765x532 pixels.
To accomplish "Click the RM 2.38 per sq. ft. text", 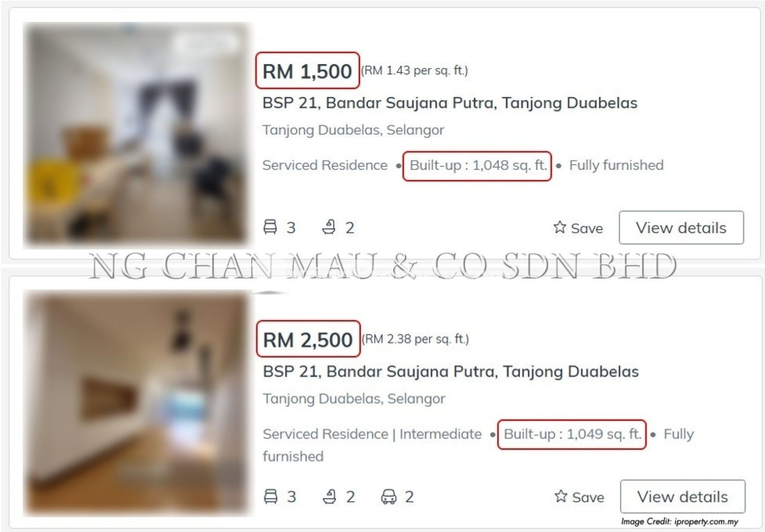I will point(415,339).
